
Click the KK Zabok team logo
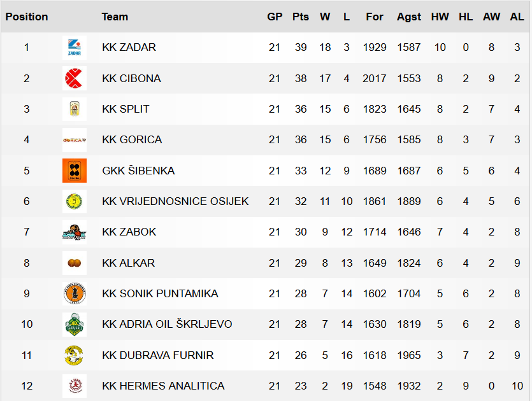[x=75, y=232]
